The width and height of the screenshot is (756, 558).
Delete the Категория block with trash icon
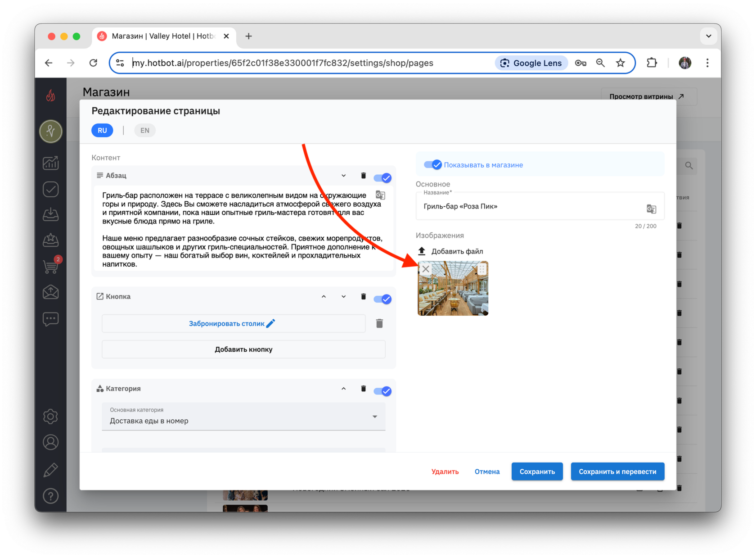[x=363, y=389]
